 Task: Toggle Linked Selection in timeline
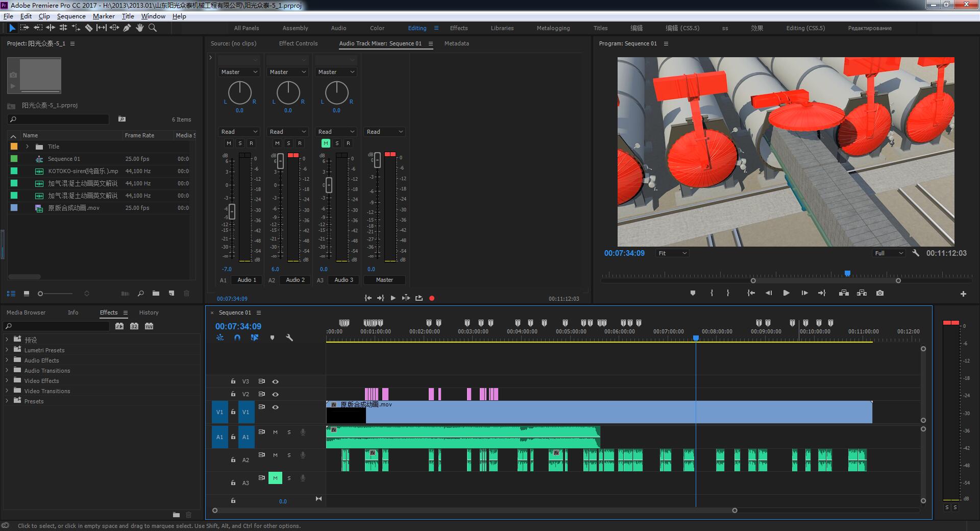click(x=254, y=337)
